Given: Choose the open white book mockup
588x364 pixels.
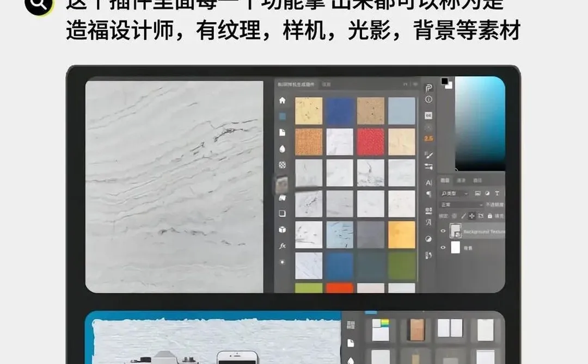Looking at the screenshot, I should (450, 328).
